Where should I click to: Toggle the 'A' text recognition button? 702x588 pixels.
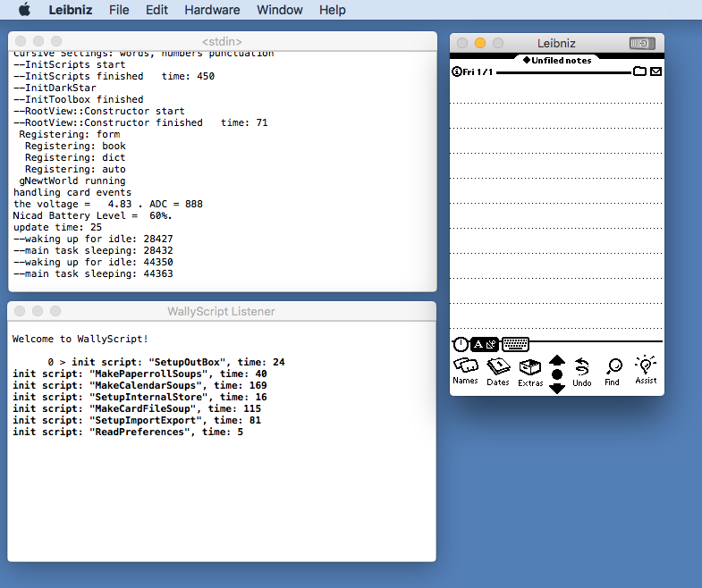coord(478,344)
